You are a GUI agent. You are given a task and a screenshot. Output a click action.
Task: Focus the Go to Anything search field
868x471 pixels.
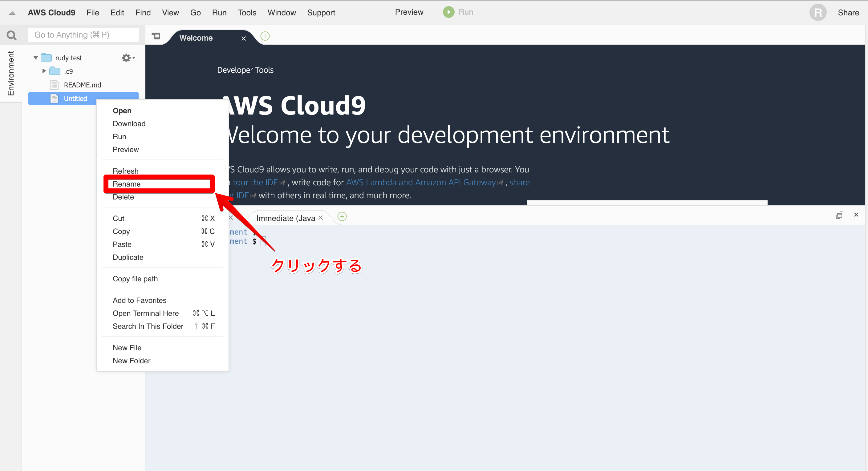pyautogui.click(x=83, y=35)
